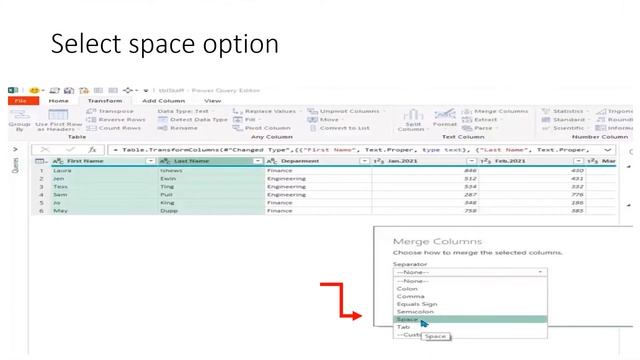This screenshot has width=640, height=360.
Task: Open the Separator combo box
Action: coord(470,272)
